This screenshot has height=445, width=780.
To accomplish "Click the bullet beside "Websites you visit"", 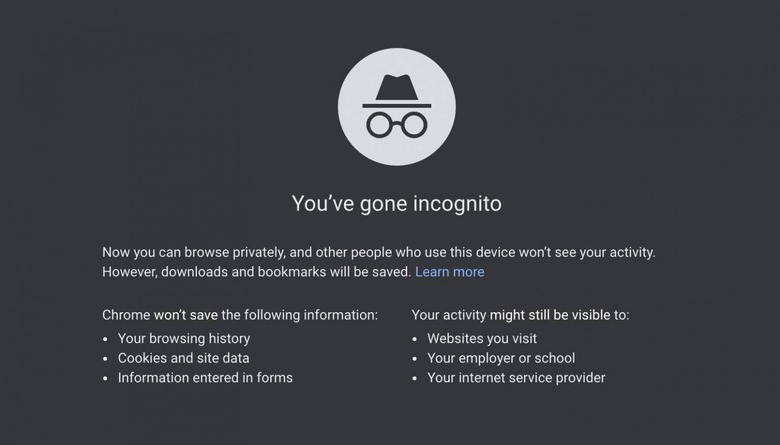I will click(x=416, y=339).
